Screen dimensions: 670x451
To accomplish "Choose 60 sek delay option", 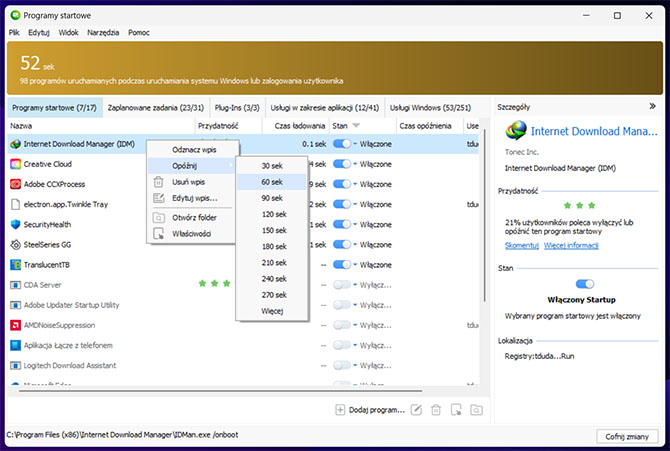I will pyautogui.click(x=272, y=182).
